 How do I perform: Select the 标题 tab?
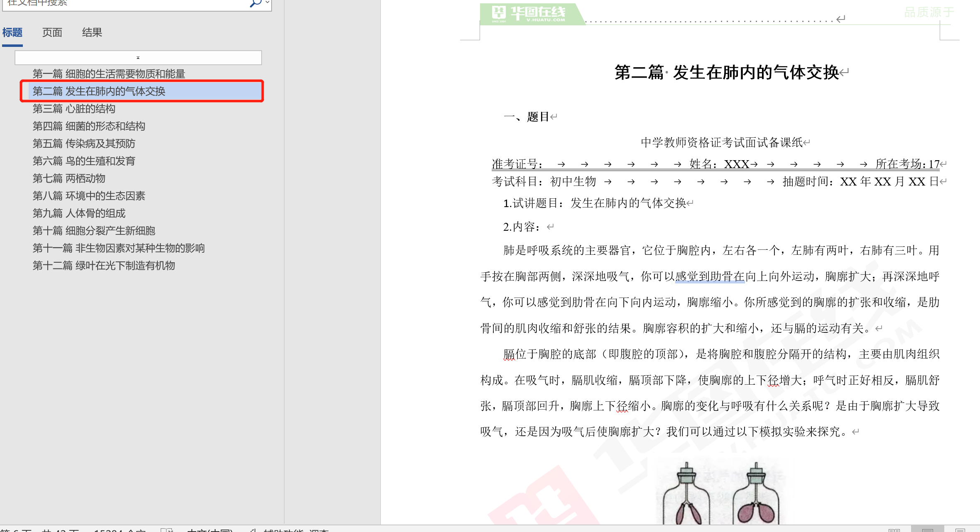(12, 32)
